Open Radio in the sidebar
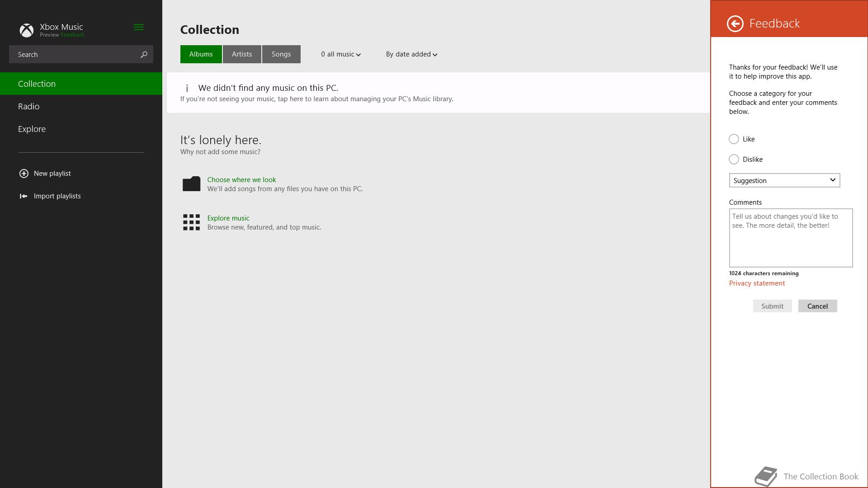Image resolution: width=868 pixels, height=488 pixels. pyautogui.click(x=81, y=106)
